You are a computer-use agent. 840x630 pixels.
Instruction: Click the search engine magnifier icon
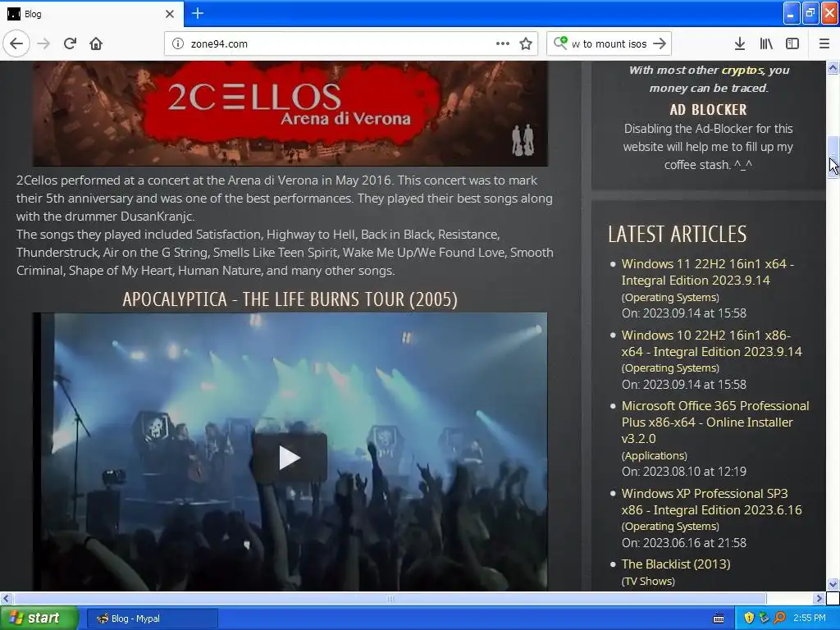(x=560, y=43)
